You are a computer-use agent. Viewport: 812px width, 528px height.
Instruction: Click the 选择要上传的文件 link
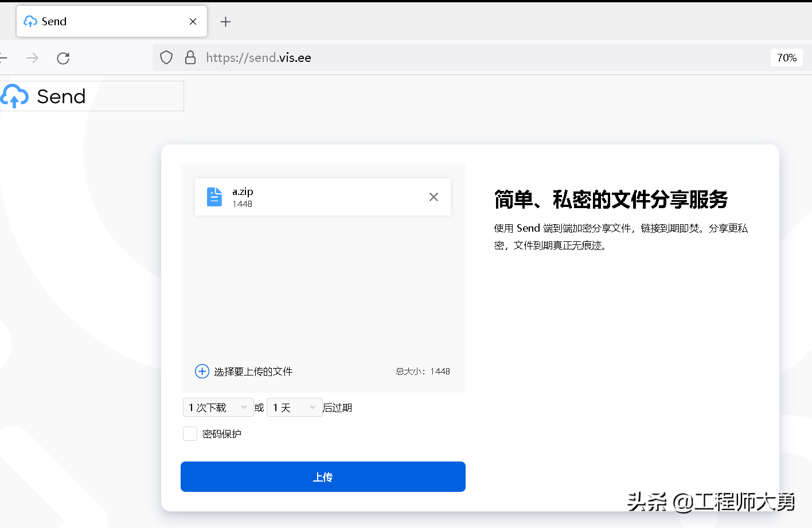[253, 371]
